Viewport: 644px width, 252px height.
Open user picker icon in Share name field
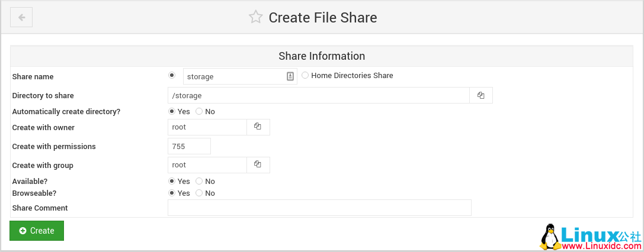[x=290, y=76]
